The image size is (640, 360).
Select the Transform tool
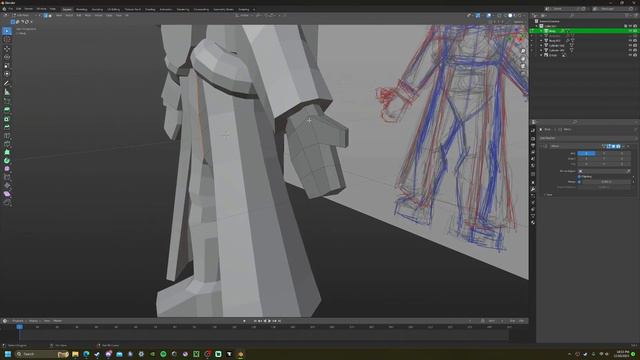[x=7, y=74]
